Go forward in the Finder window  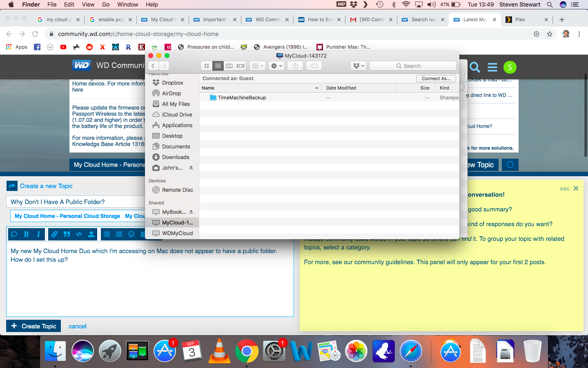[x=164, y=66]
